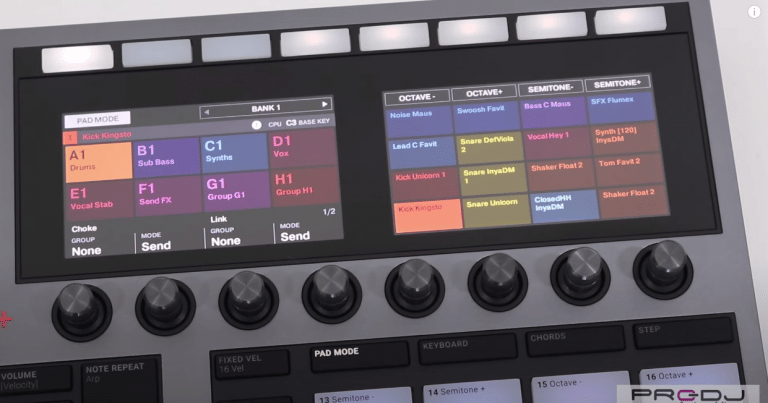Screen dimensions: 768x403
Task: Select OCTAVE+ on the right screen
Action: coord(484,92)
